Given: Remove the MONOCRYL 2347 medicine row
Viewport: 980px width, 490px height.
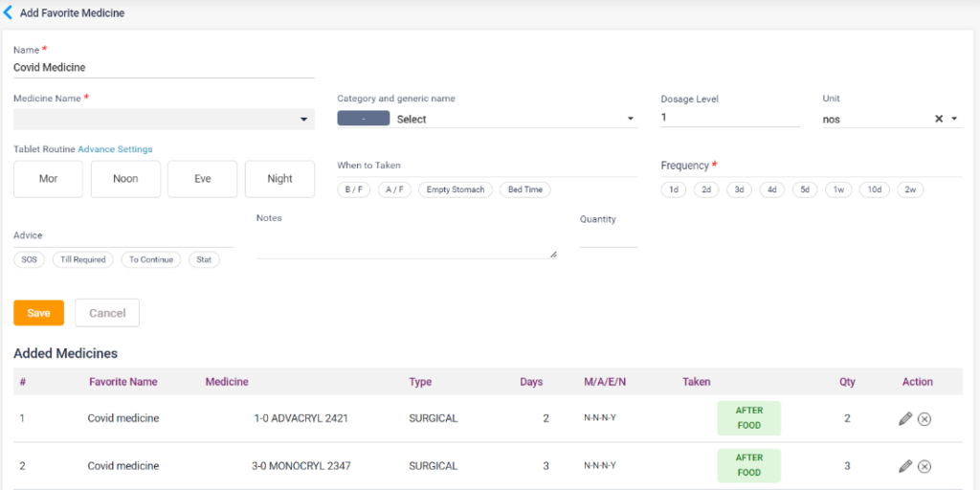Looking at the screenshot, I should coord(924,467).
